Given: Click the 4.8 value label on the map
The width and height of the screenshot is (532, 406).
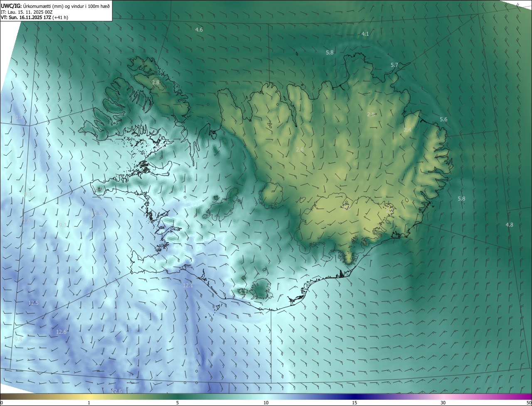Looking at the screenshot, I should (x=509, y=225).
